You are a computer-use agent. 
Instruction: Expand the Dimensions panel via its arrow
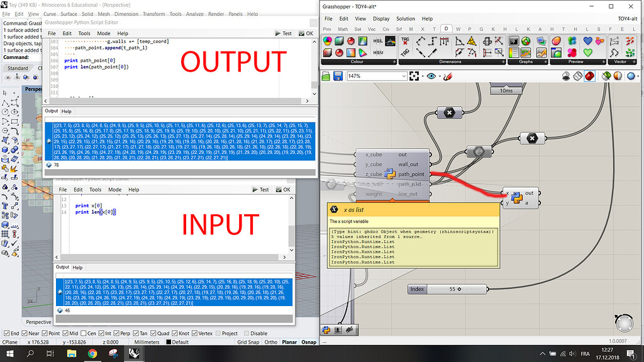tap(502, 60)
